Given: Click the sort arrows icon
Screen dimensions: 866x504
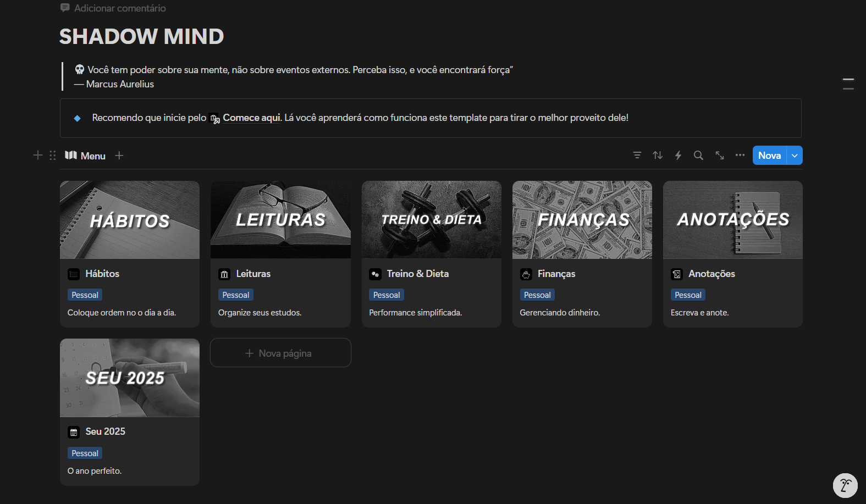Looking at the screenshot, I should 658,156.
